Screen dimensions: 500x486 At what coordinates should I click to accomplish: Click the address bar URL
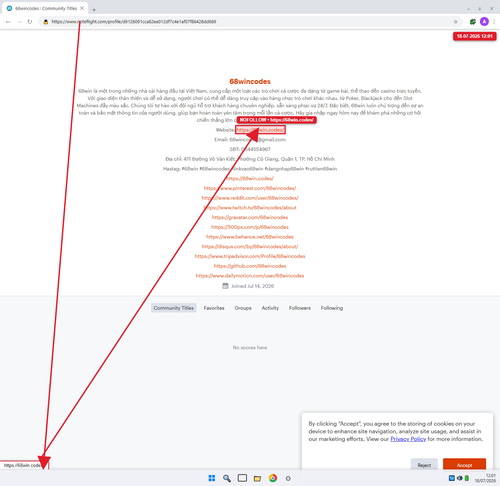pyautogui.click(x=134, y=22)
